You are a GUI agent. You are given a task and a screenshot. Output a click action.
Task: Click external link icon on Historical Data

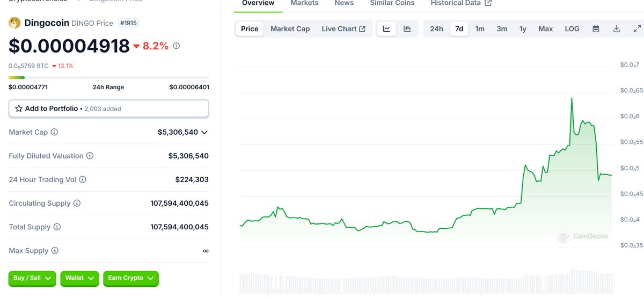pos(488,3)
